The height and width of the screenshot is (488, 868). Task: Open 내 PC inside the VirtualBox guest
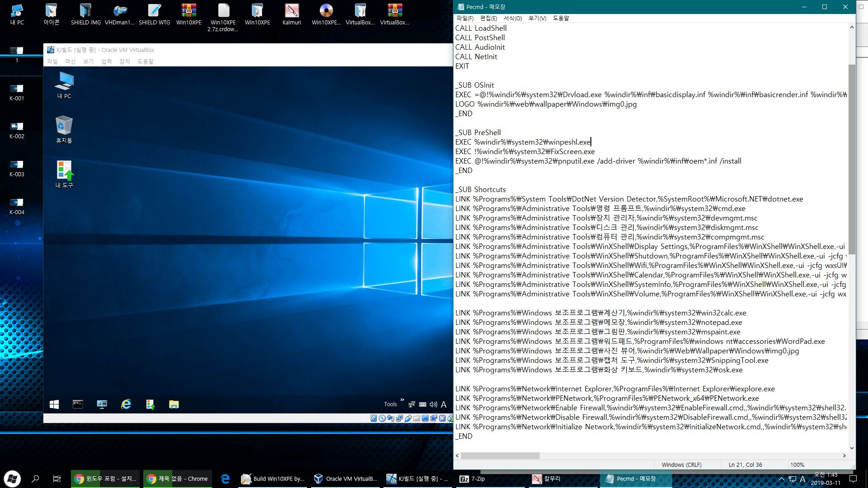(x=64, y=85)
